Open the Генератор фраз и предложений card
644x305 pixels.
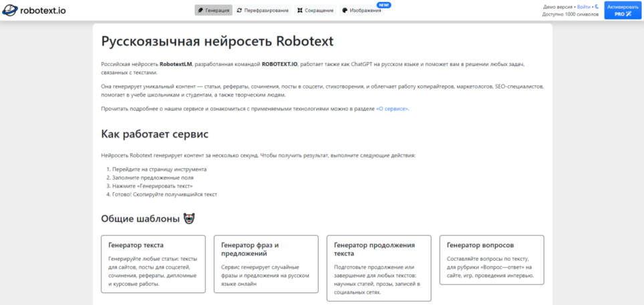point(266,264)
